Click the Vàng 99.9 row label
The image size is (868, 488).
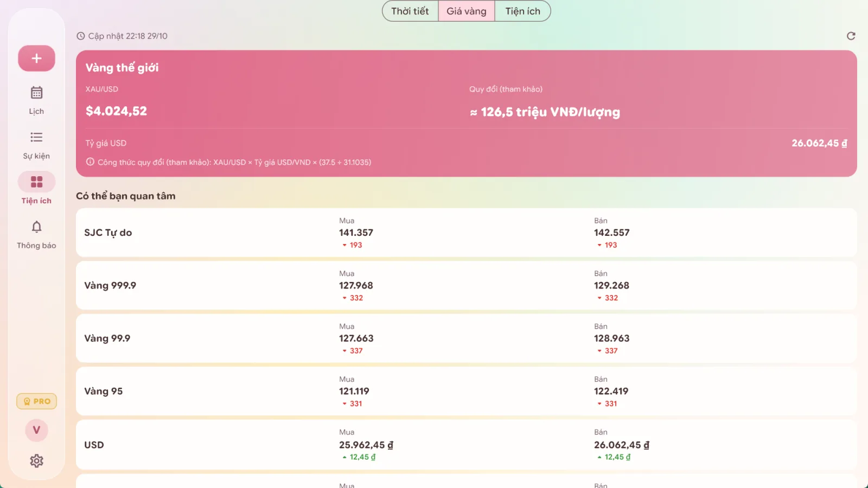pos(107,338)
